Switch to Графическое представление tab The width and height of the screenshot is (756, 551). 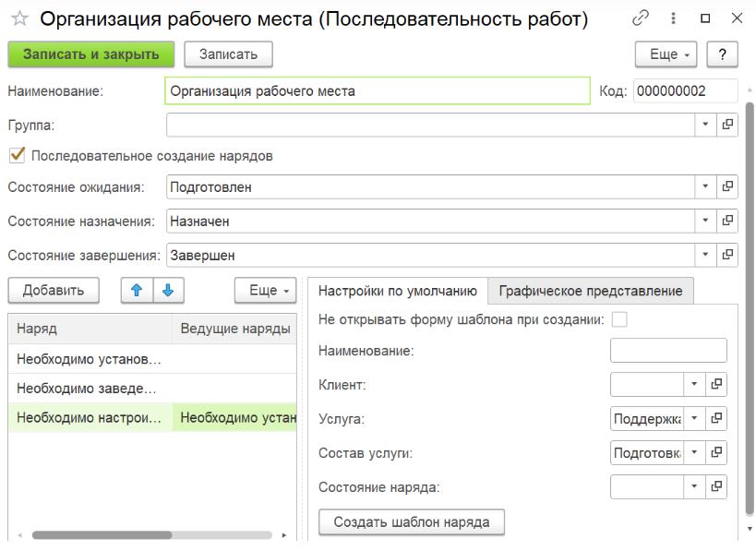pos(591,291)
